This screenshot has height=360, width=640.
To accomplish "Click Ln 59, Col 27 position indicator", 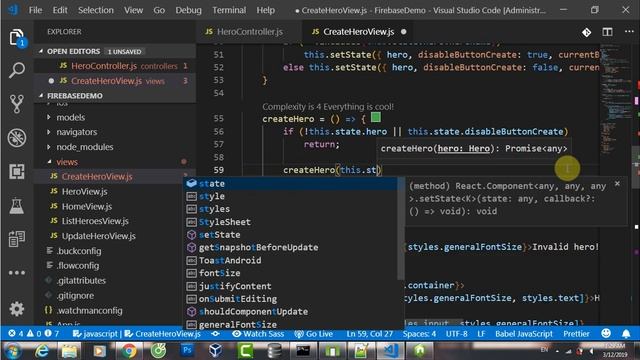I will point(369,333).
